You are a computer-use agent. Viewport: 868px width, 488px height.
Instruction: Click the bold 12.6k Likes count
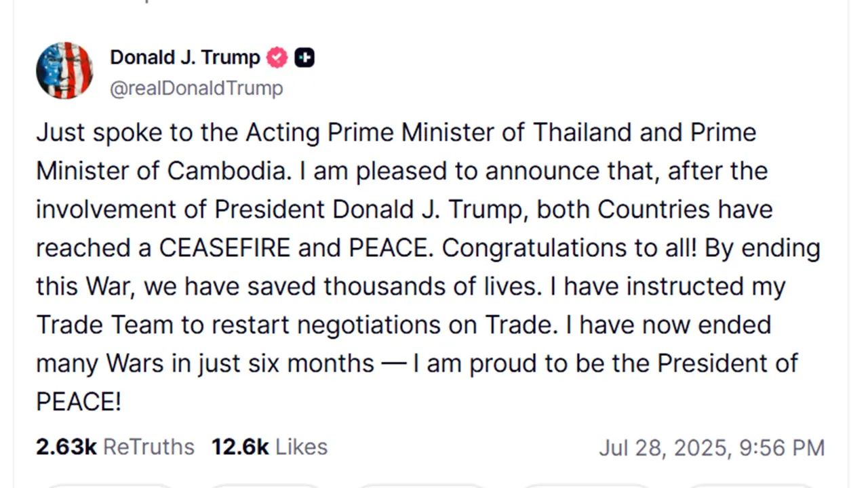240,447
